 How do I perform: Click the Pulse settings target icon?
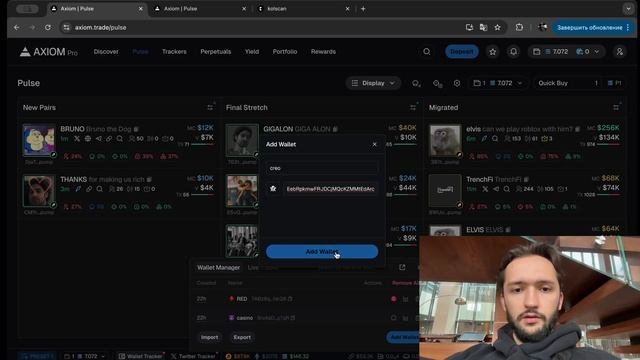point(457,83)
